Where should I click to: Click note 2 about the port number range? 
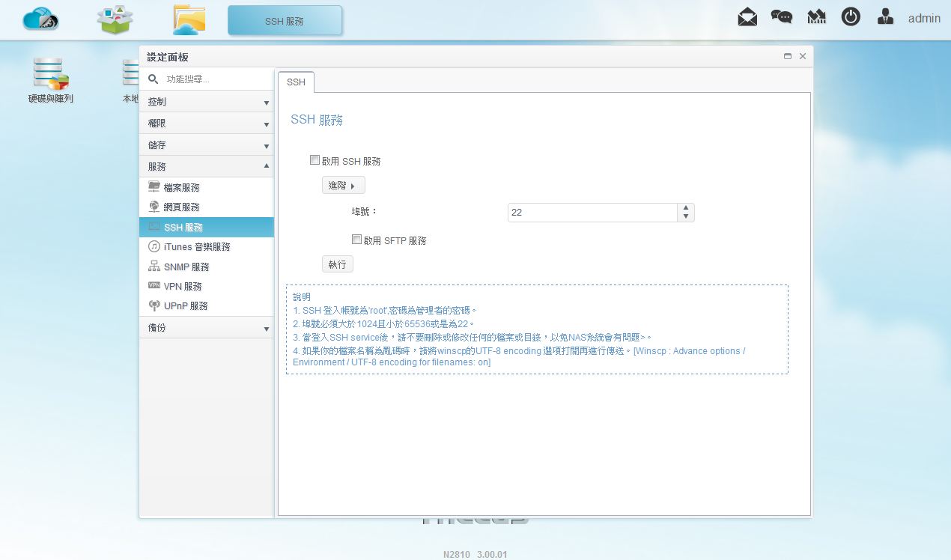[x=383, y=324]
